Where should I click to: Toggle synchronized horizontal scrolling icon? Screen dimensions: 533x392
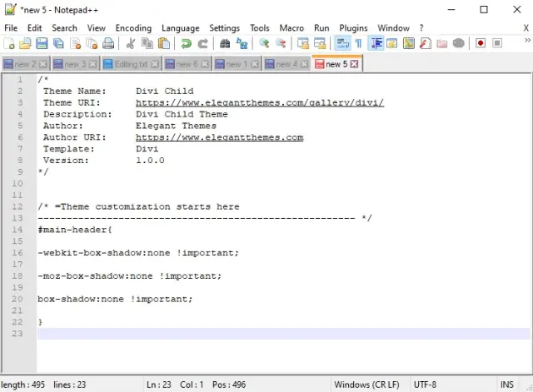[320, 43]
